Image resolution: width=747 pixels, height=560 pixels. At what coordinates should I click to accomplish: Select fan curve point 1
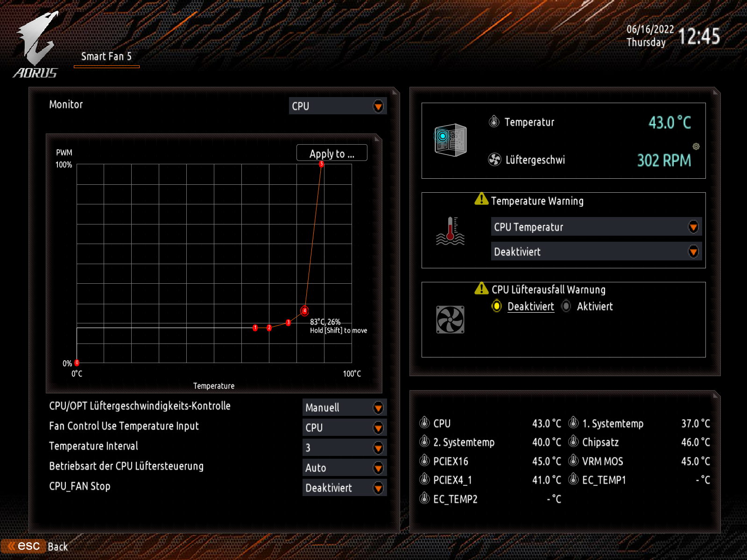[x=255, y=328]
